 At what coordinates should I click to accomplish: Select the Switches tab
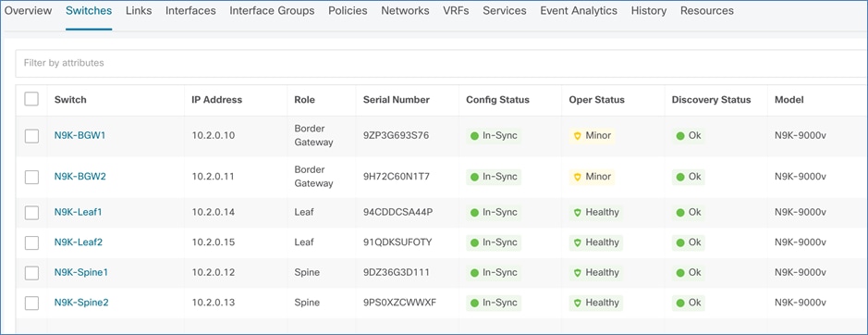pyautogui.click(x=89, y=10)
